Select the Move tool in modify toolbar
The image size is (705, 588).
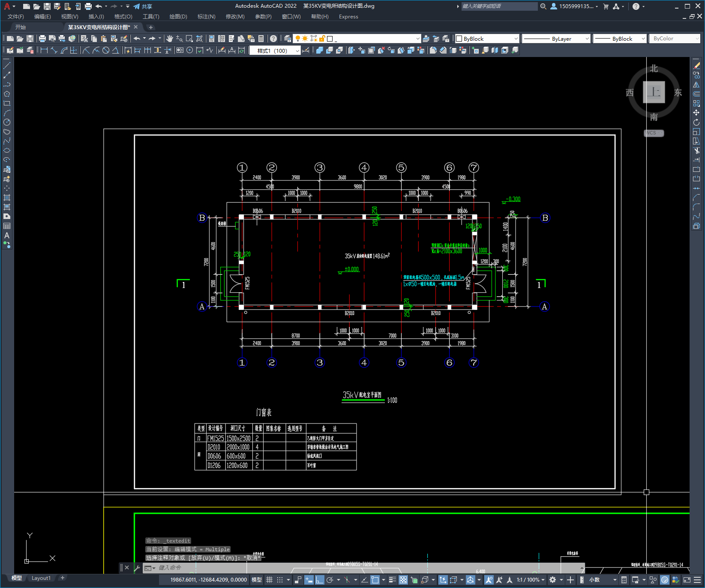(696, 113)
